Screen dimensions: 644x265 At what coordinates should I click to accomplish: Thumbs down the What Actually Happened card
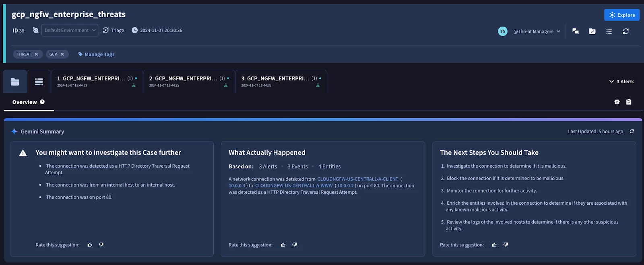(x=295, y=244)
